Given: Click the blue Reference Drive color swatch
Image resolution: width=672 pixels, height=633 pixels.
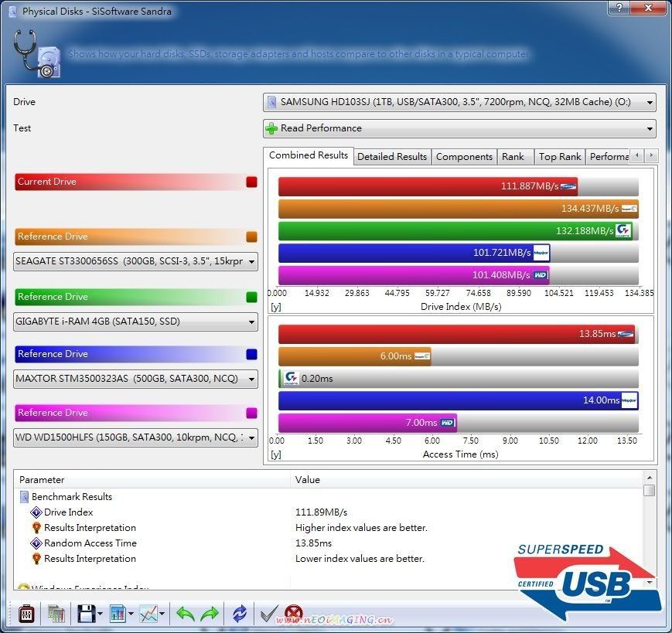Looking at the screenshot, I should tap(251, 354).
